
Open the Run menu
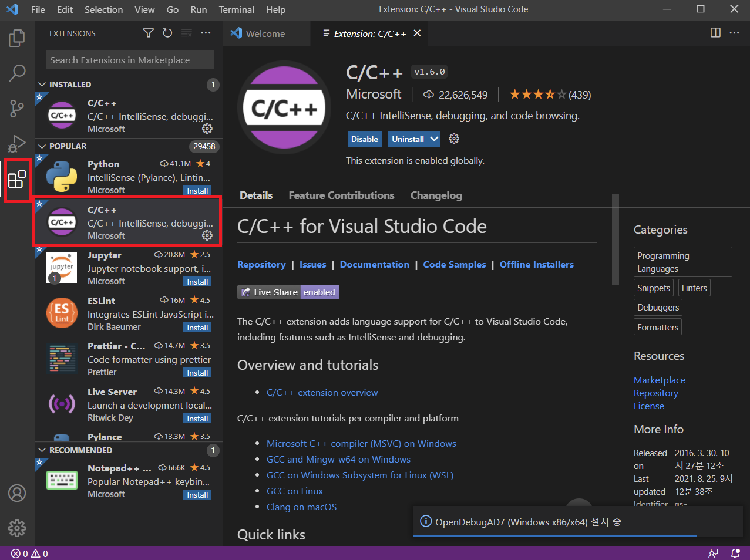199,9
